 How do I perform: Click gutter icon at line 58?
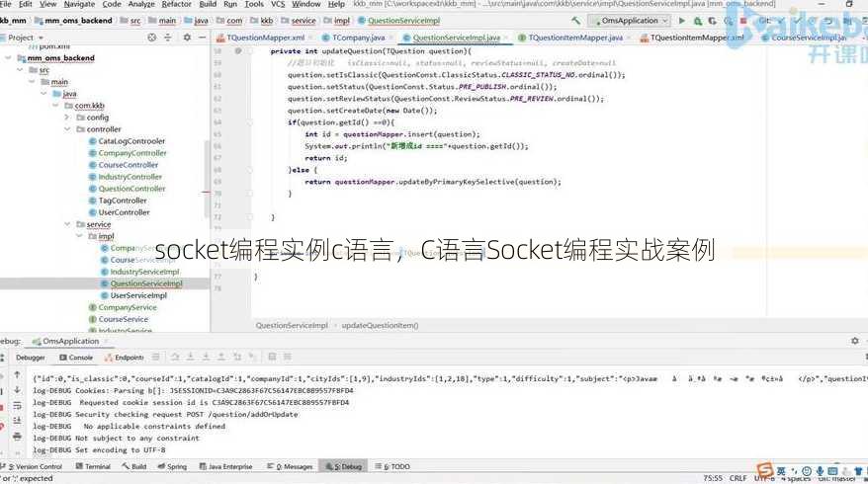click(238, 51)
